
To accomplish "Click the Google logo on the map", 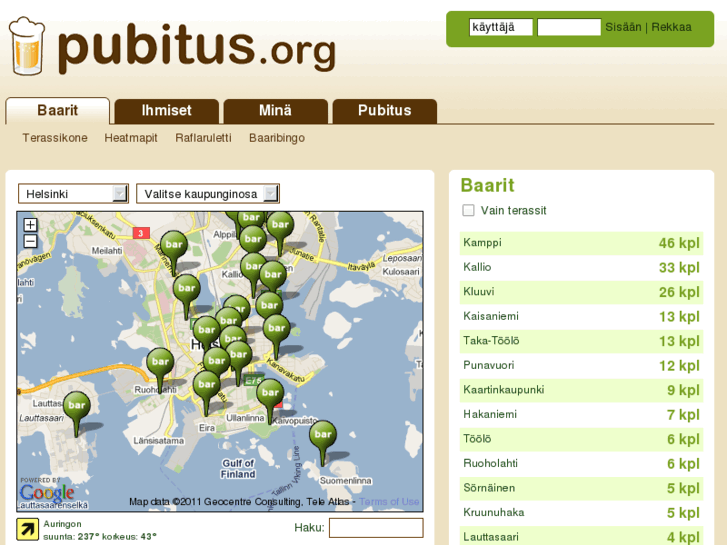I will coord(46,493).
